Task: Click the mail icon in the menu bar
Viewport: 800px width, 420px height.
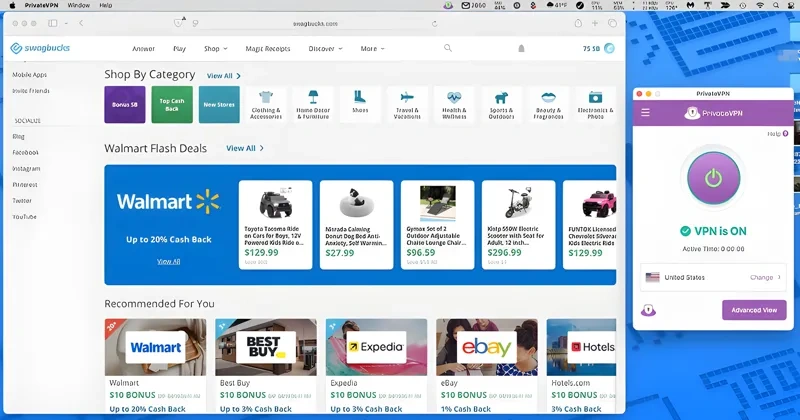Action: pyautogui.click(x=465, y=5)
